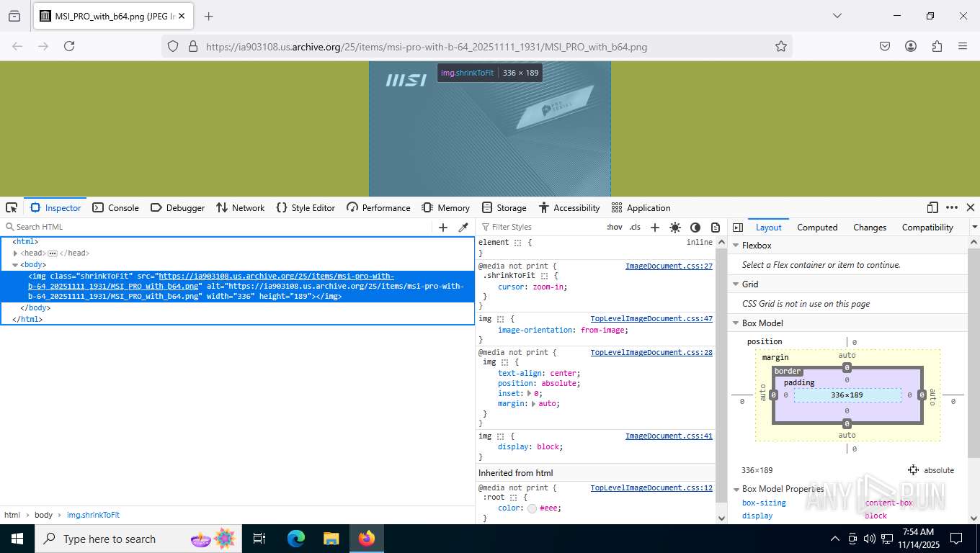Switch to the Debugger tab
Screen dimensions: 980x553
[x=177, y=207]
